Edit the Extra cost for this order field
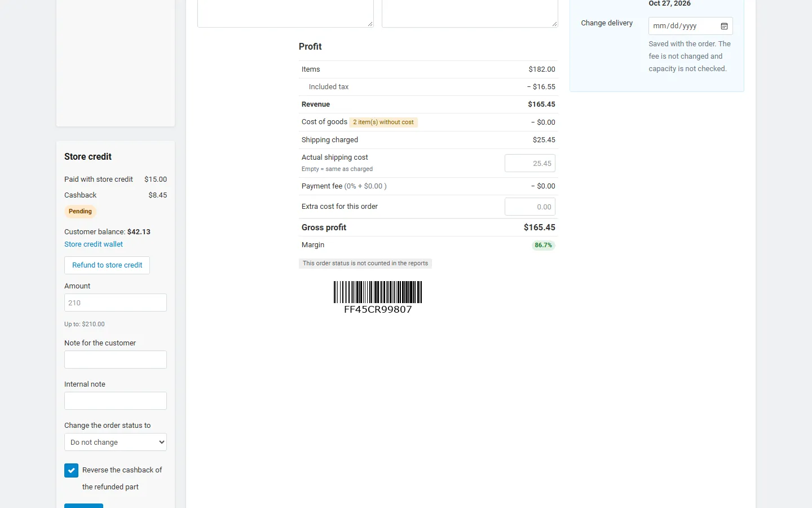 click(x=530, y=207)
